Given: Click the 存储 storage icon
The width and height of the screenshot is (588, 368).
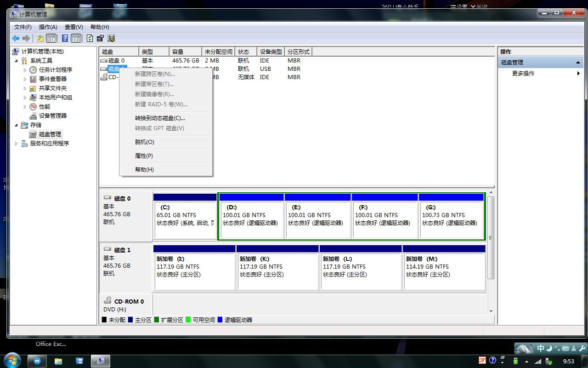Looking at the screenshot, I should coord(24,125).
